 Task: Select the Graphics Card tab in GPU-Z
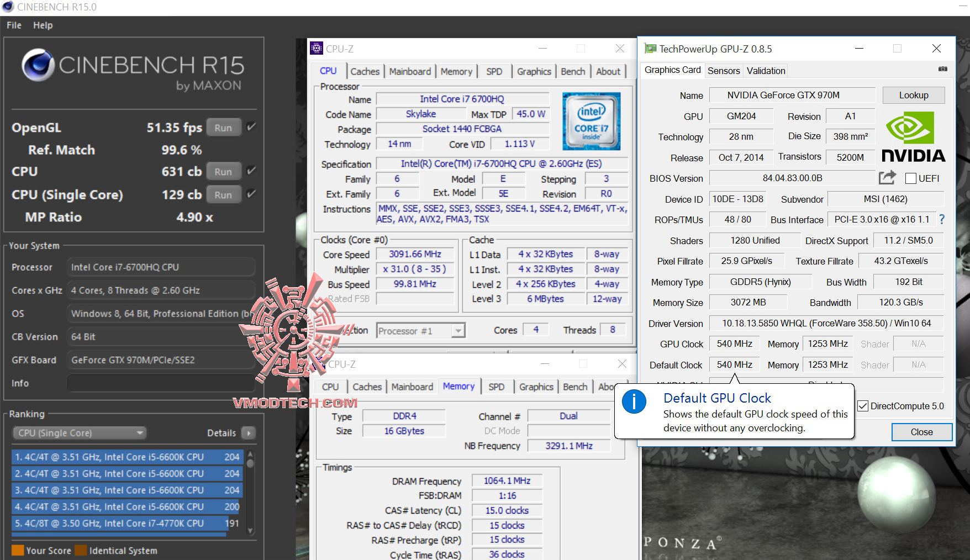[672, 70]
